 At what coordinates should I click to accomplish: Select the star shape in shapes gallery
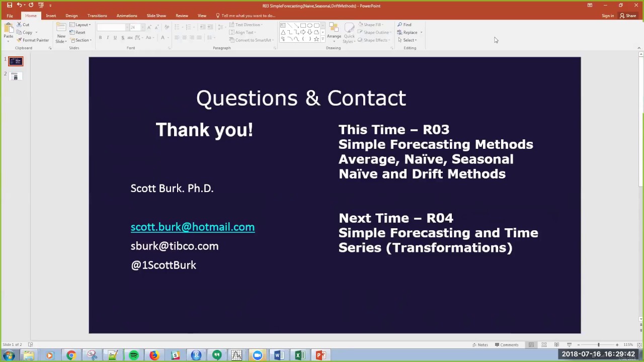316,39
